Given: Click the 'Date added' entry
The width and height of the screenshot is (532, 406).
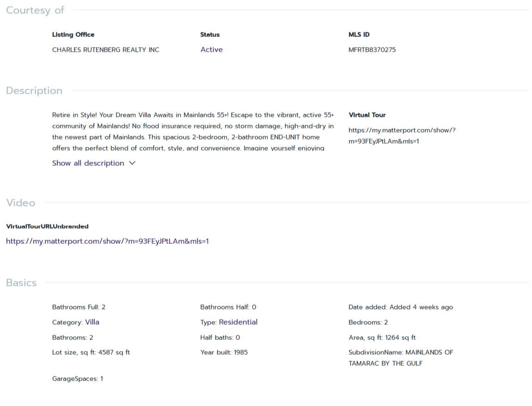Looking at the screenshot, I should point(400,307).
